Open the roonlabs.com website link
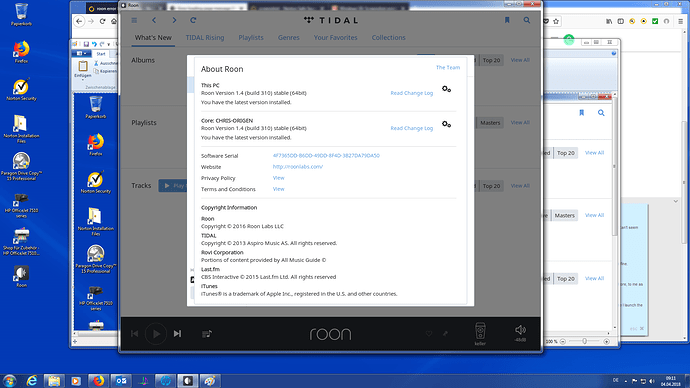This screenshot has width=690, height=388. point(297,167)
